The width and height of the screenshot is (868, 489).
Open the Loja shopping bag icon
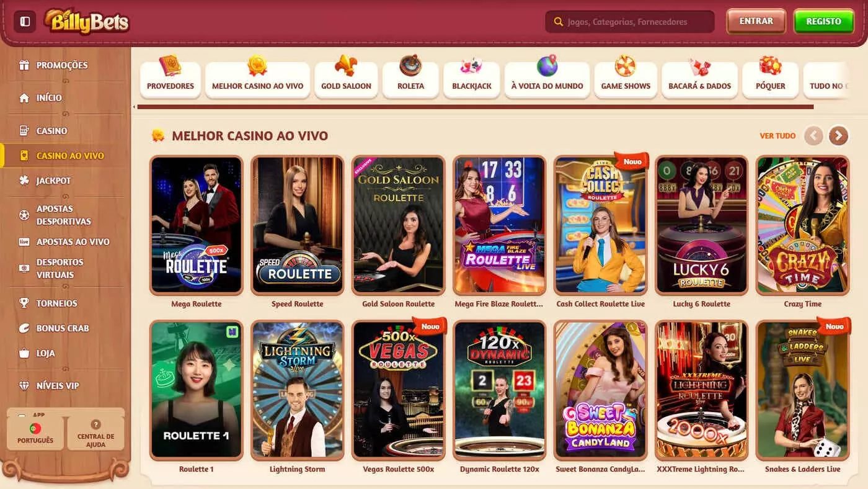click(x=24, y=353)
